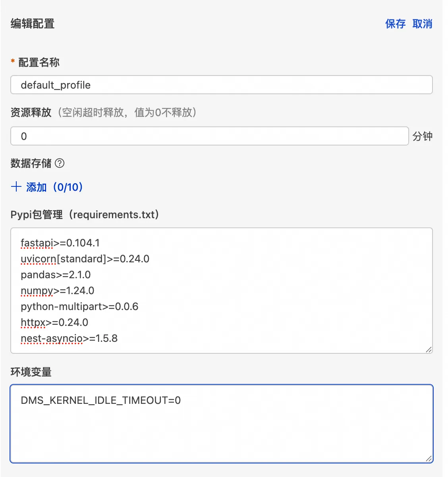Place cursor on pandas>=2.1.0 line
Viewport: 448px width, 477px height.
click(56, 275)
